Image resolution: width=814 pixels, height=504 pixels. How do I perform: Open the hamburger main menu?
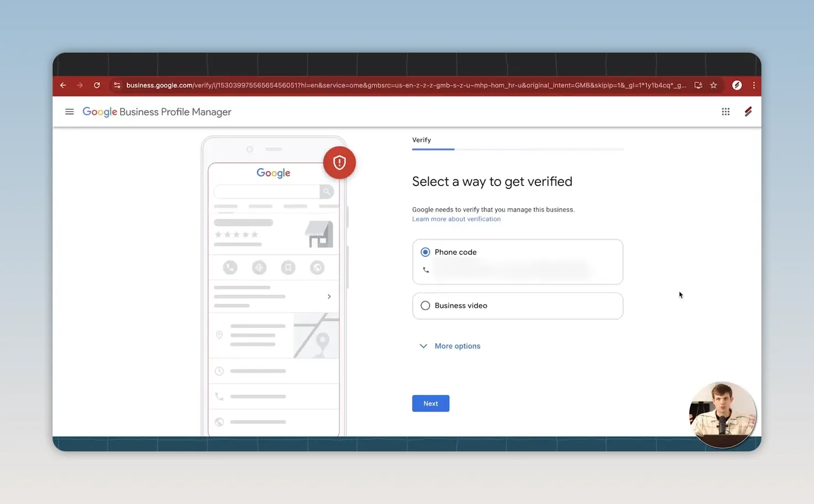69,112
